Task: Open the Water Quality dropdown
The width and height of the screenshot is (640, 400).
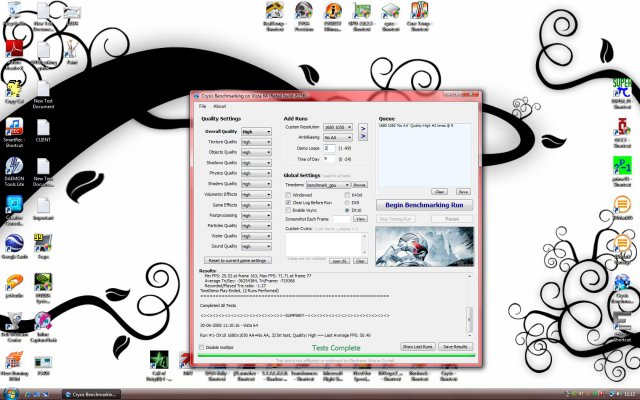Action: click(256, 236)
